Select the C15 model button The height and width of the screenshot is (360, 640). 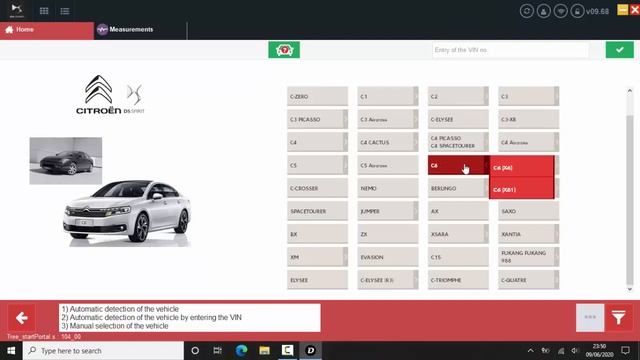click(x=458, y=257)
